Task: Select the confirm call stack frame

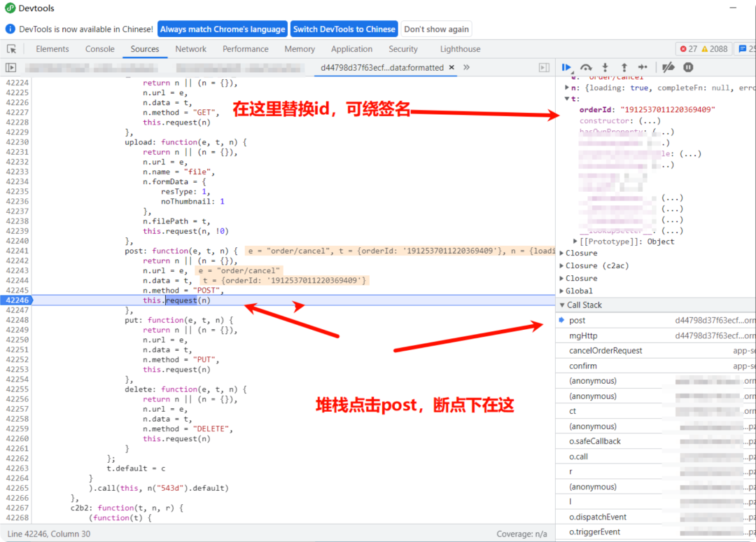Action: tap(656, 366)
